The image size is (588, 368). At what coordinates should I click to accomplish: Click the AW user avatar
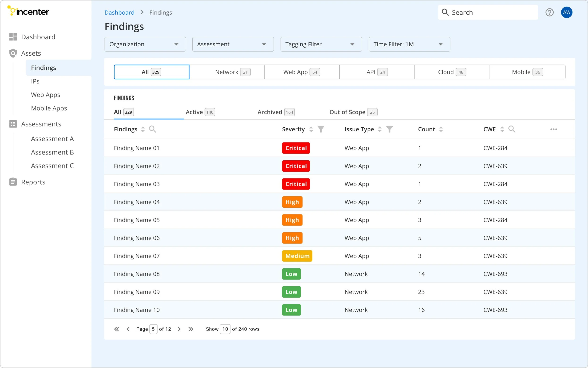tap(567, 12)
